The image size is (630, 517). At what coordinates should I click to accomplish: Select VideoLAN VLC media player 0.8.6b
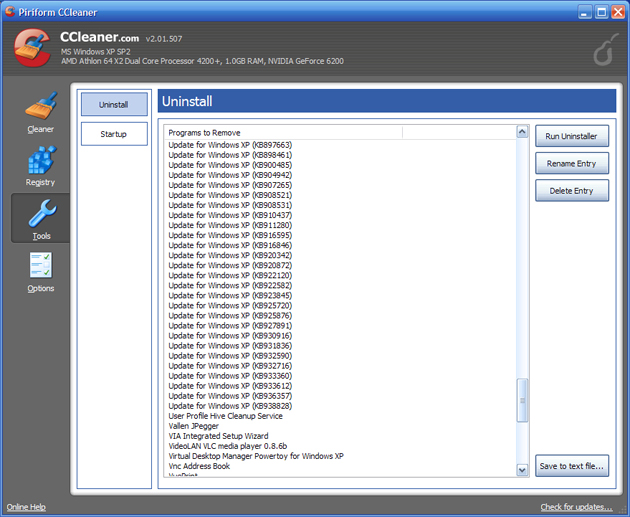coord(227,446)
